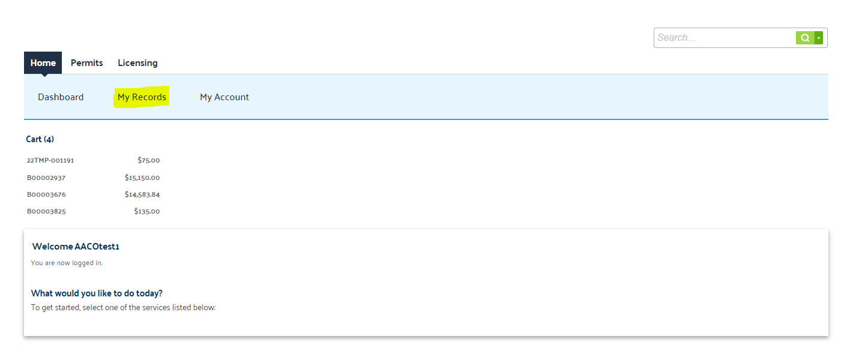Open cart record B00003825
The width and height of the screenshot is (868, 348).
pyautogui.click(x=46, y=211)
